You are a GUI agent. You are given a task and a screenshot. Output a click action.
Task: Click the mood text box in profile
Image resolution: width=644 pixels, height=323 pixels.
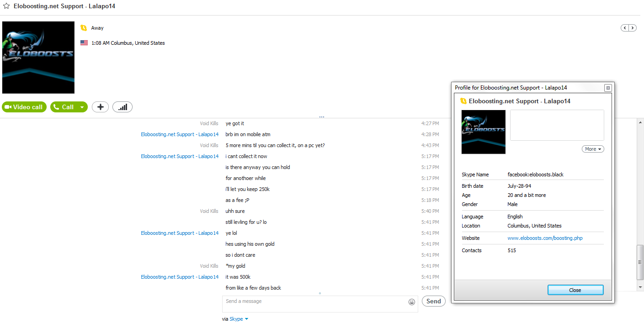(x=557, y=125)
